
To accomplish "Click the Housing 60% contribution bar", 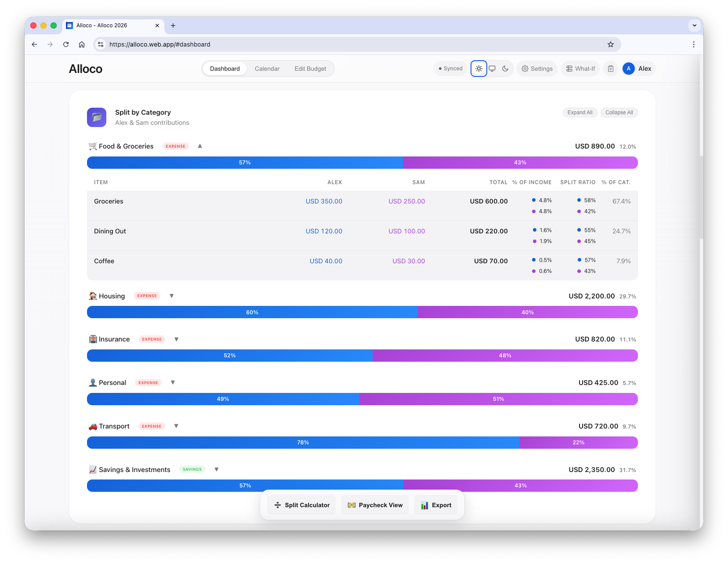I will [252, 312].
